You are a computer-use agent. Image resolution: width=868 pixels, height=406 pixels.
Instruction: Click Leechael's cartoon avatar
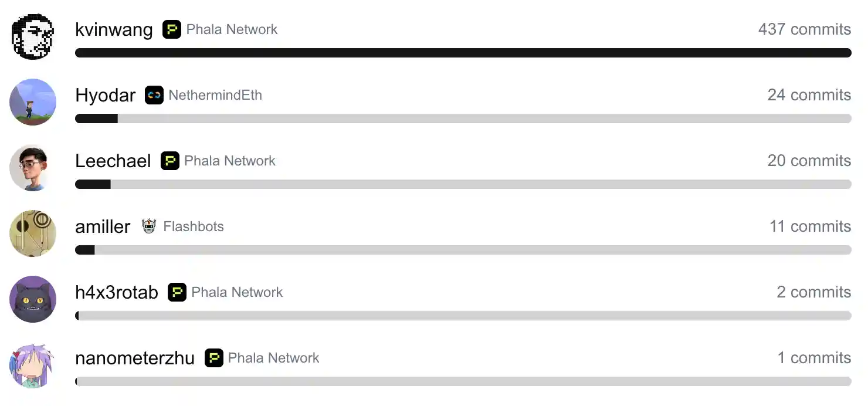(x=33, y=168)
